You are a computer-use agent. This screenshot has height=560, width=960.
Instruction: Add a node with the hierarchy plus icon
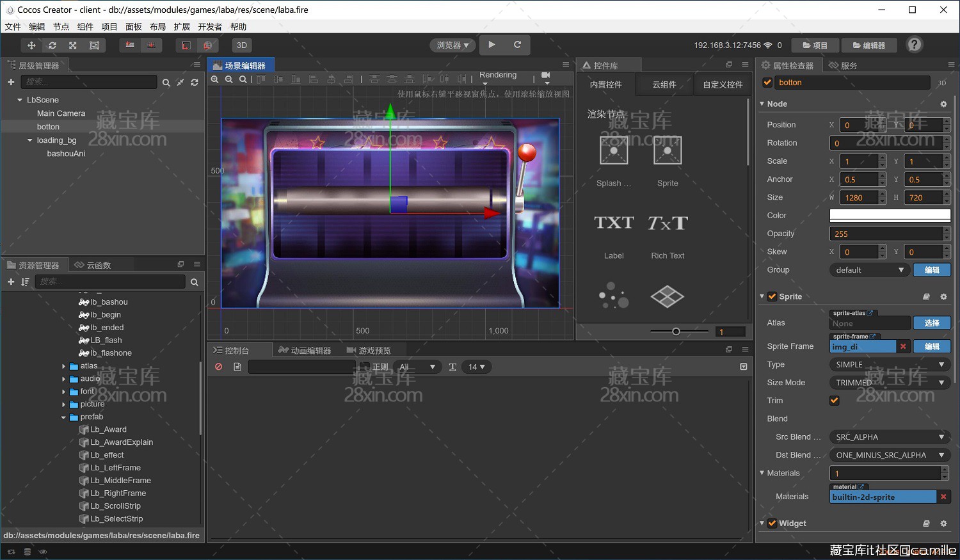(x=11, y=82)
